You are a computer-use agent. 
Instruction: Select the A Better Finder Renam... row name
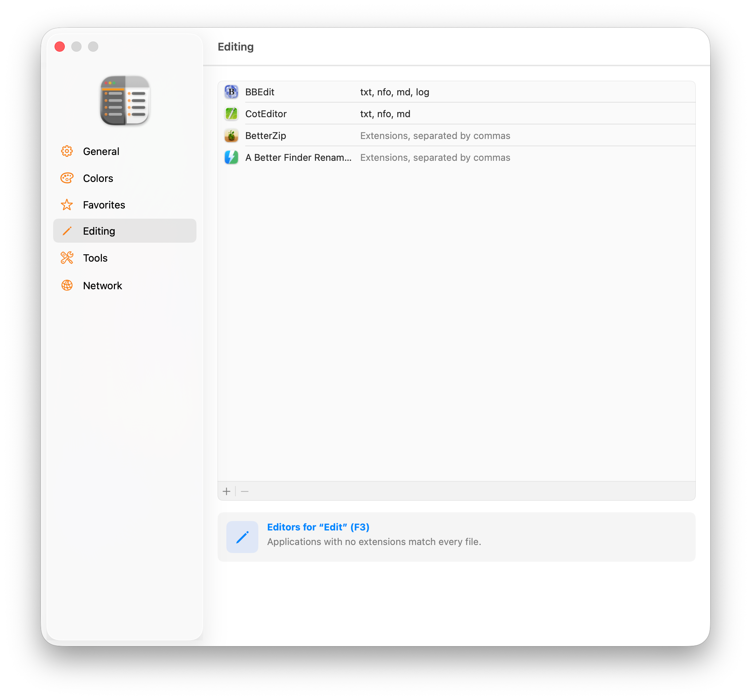(x=298, y=158)
